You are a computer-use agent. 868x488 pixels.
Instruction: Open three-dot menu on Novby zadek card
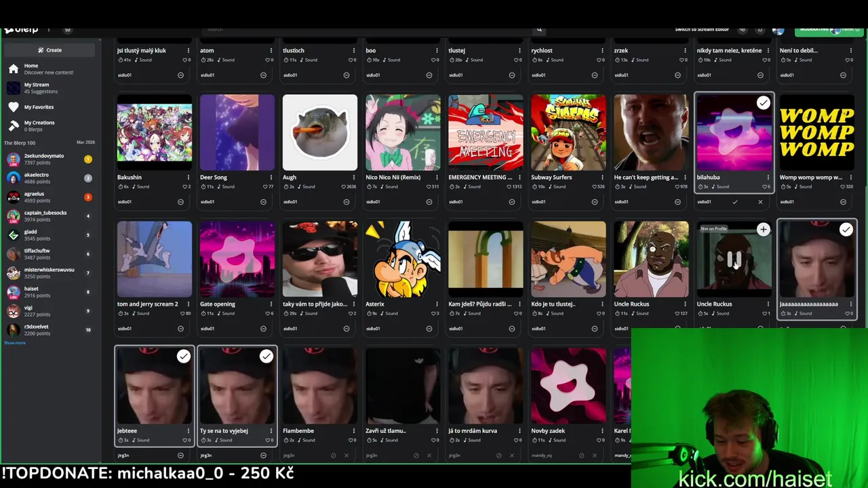[602, 431]
